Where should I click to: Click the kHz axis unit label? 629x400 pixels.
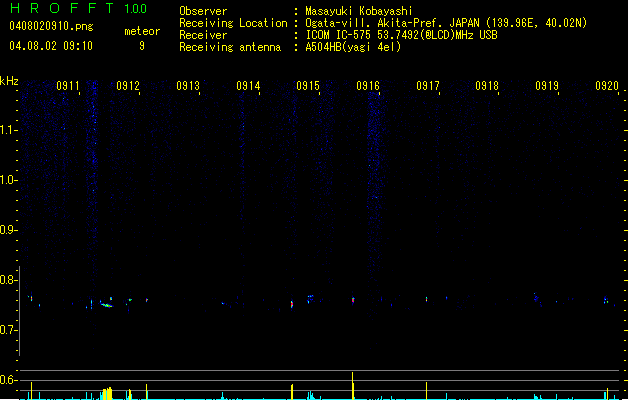point(9,81)
